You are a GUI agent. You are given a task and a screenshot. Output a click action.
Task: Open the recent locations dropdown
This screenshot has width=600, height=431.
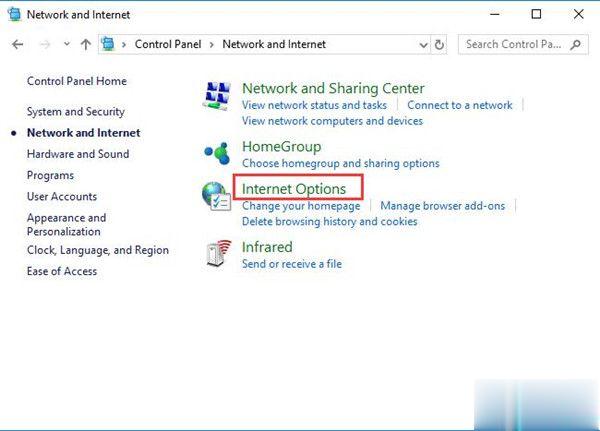click(66, 44)
